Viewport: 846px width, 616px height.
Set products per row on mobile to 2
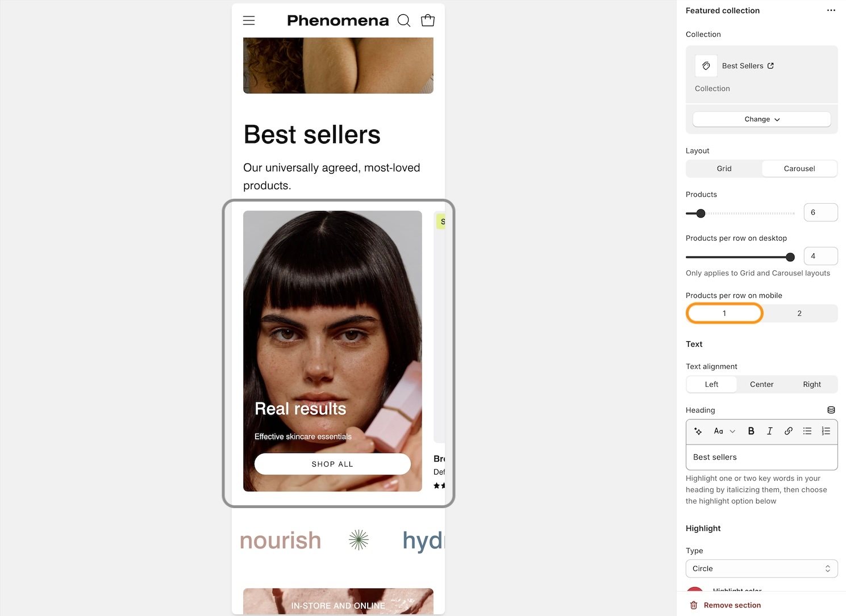799,313
